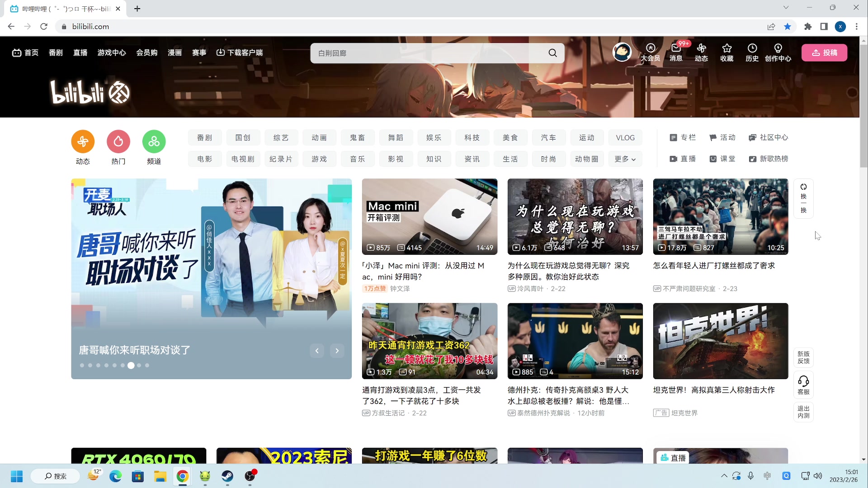Select the first carousel indicator dot
Viewport: 868px width, 488px height.
pos(82,366)
